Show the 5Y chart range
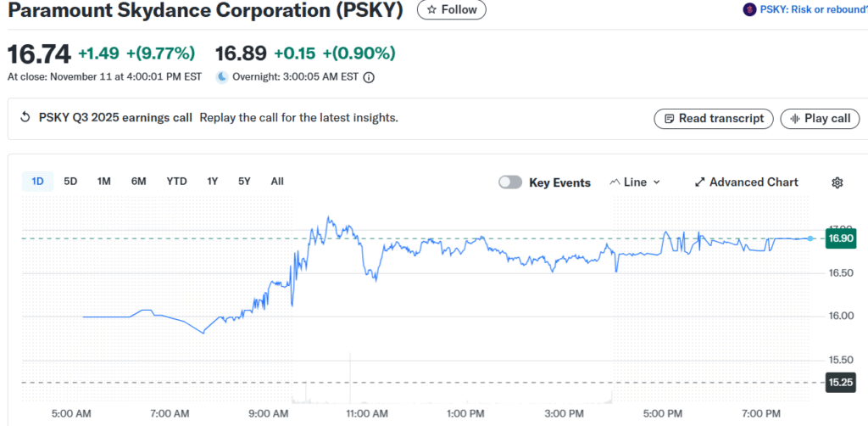Screen dimensions: 868x426 coord(244,181)
